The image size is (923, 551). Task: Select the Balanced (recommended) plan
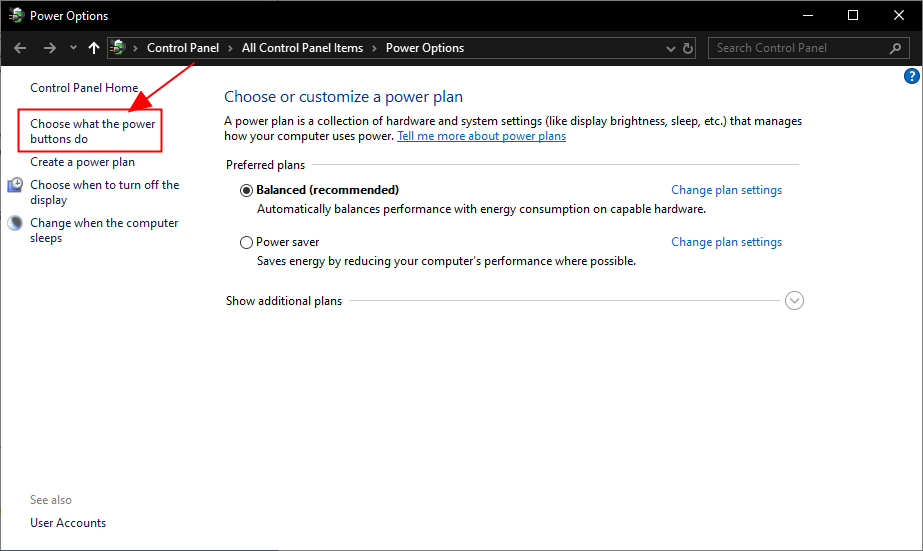[x=247, y=190]
